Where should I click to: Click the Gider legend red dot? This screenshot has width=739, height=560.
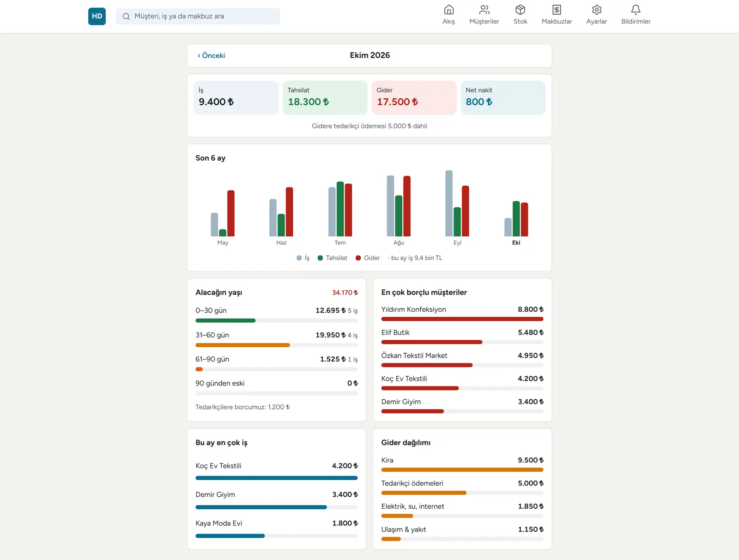point(358,258)
